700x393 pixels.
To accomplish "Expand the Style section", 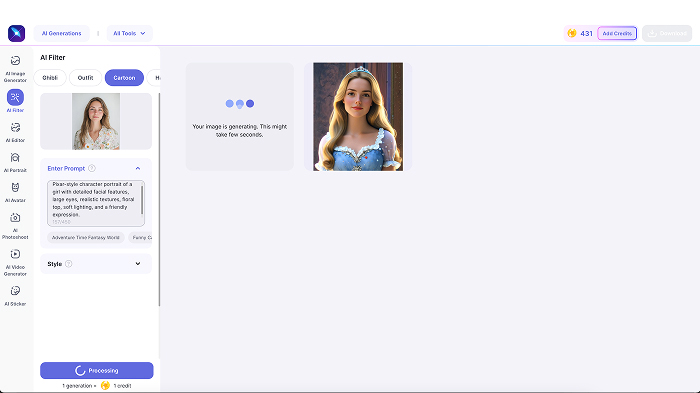I will point(138,264).
